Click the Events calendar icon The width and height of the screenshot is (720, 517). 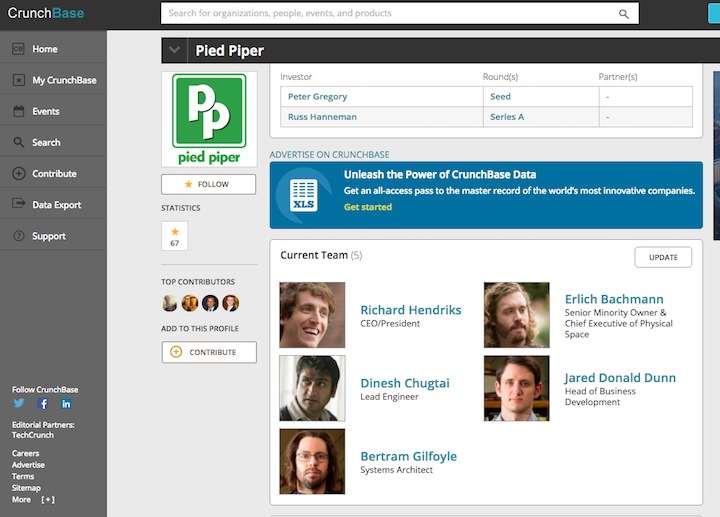18,111
